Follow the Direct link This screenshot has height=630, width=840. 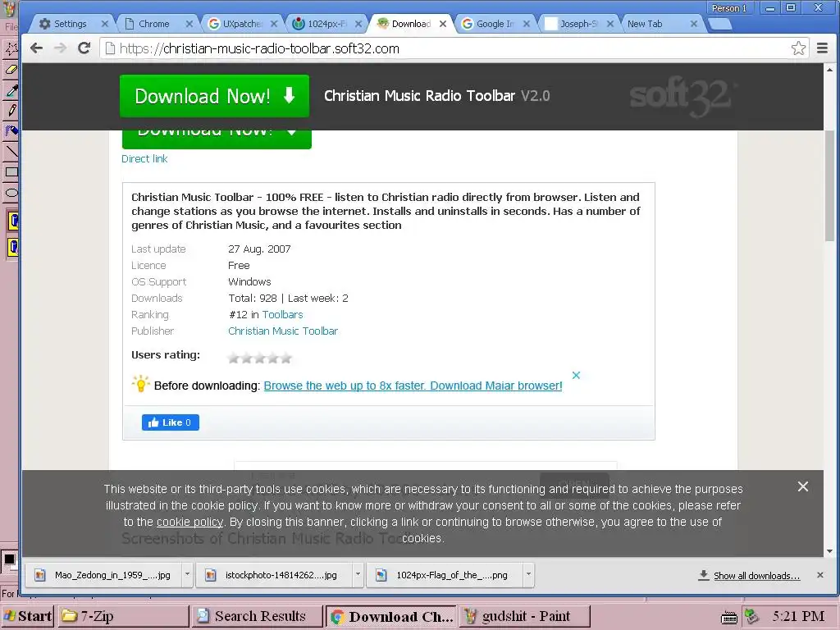pyautogui.click(x=144, y=158)
